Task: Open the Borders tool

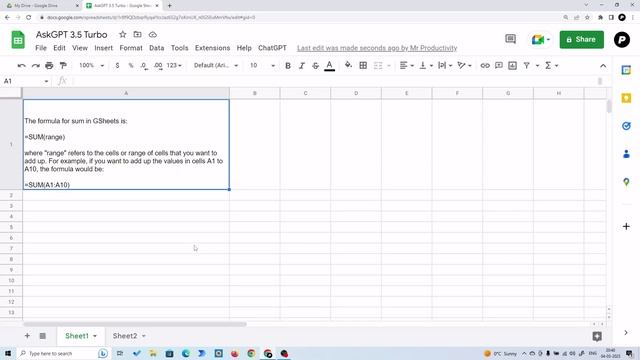Action: tap(363, 65)
